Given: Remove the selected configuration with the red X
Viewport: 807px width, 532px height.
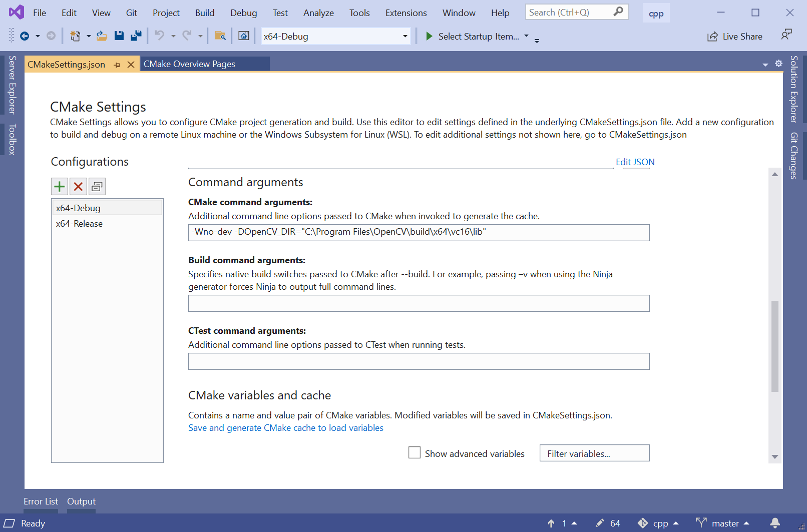Looking at the screenshot, I should [x=78, y=186].
